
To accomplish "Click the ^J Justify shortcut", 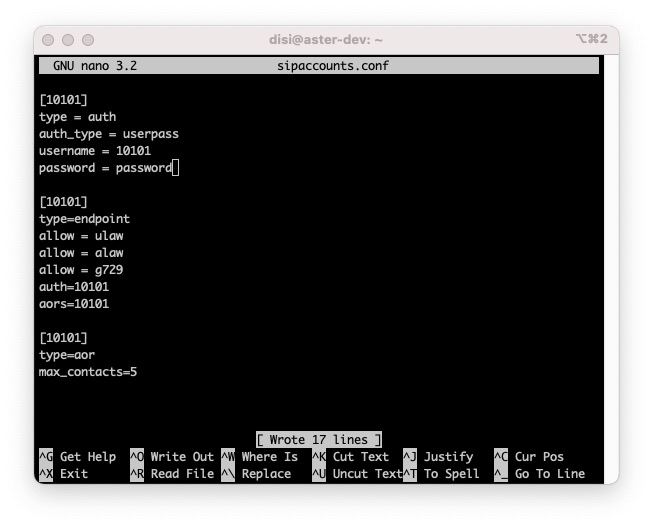I will pyautogui.click(x=438, y=457).
